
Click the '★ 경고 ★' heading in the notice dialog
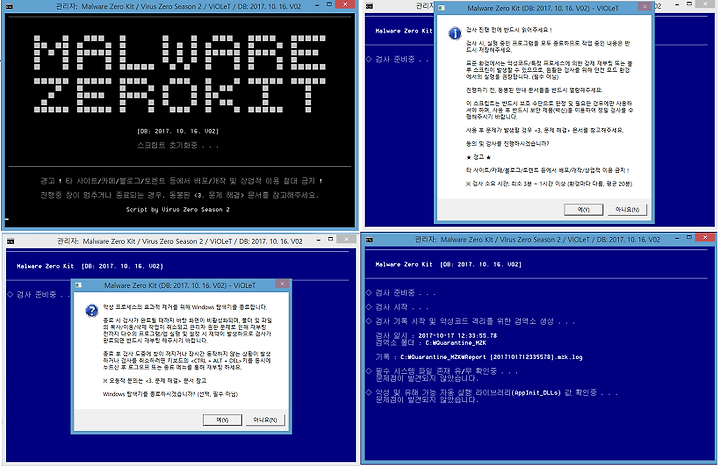click(x=478, y=157)
